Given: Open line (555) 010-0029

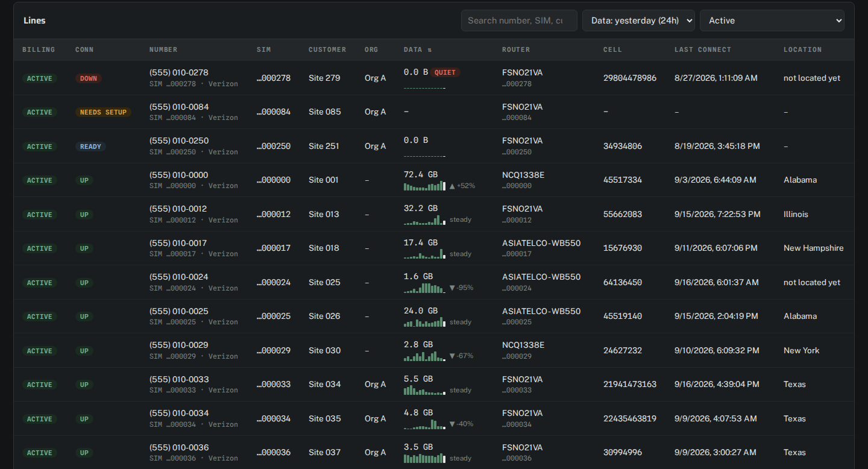Looking at the screenshot, I should 179,345.
